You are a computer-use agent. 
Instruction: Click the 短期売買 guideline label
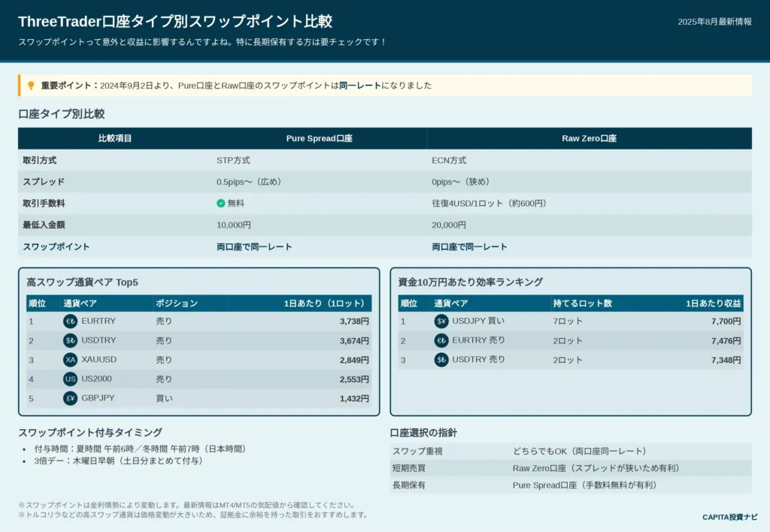pyautogui.click(x=408, y=468)
